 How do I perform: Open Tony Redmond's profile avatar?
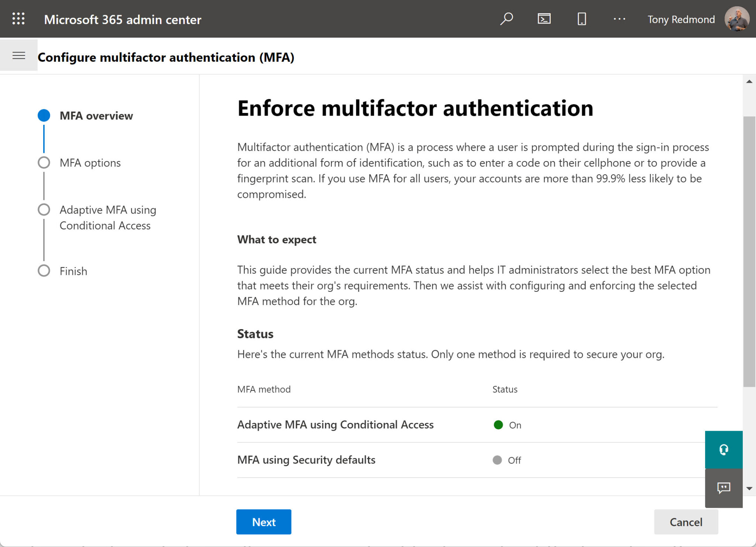tap(736, 19)
